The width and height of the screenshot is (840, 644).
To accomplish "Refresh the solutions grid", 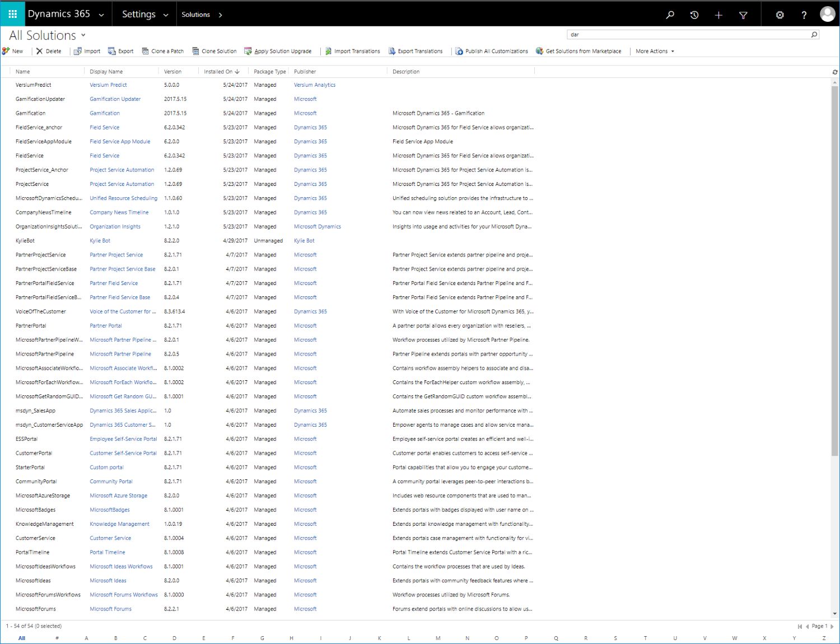I will (835, 72).
